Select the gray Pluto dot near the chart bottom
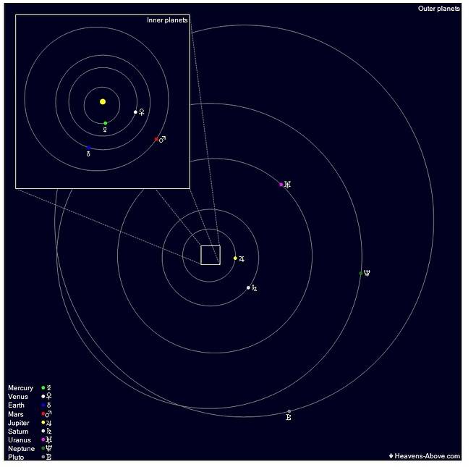 (289, 411)
